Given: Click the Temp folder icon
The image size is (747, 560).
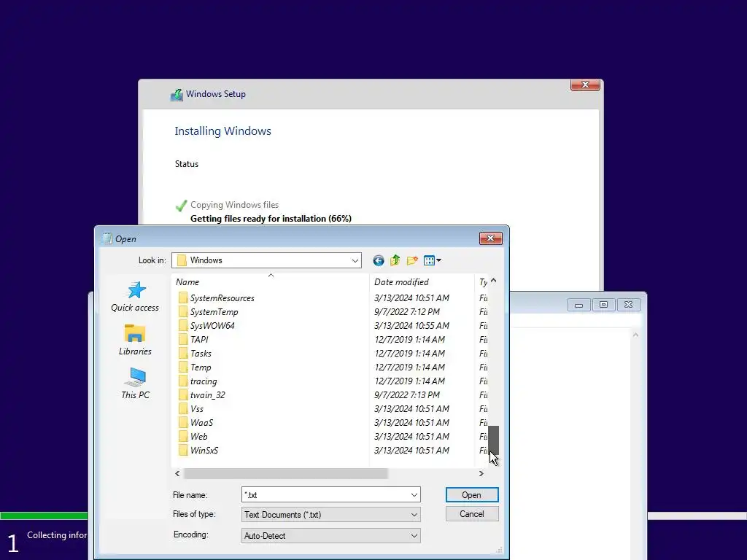Looking at the screenshot, I should (x=183, y=367).
